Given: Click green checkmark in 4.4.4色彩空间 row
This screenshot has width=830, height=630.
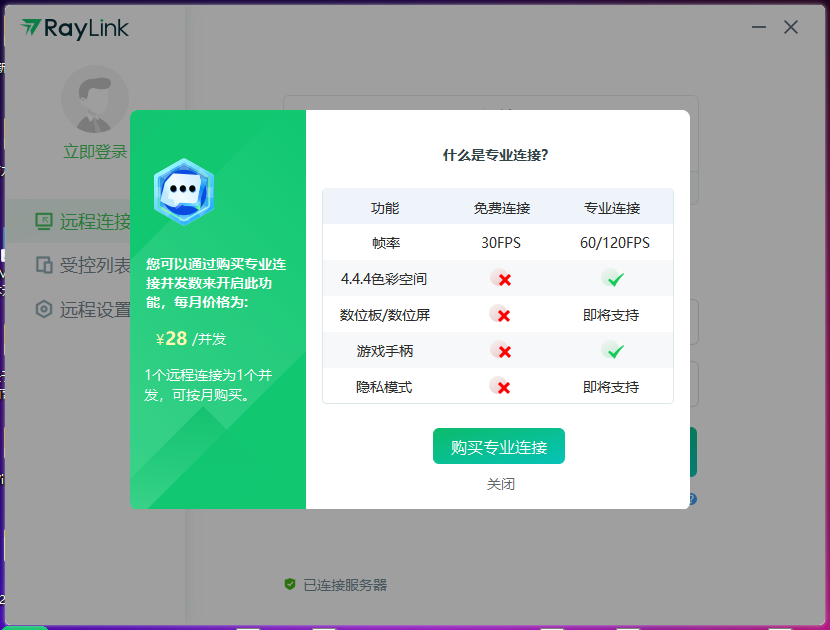Looking at the screenshot, I should point(614,279).
